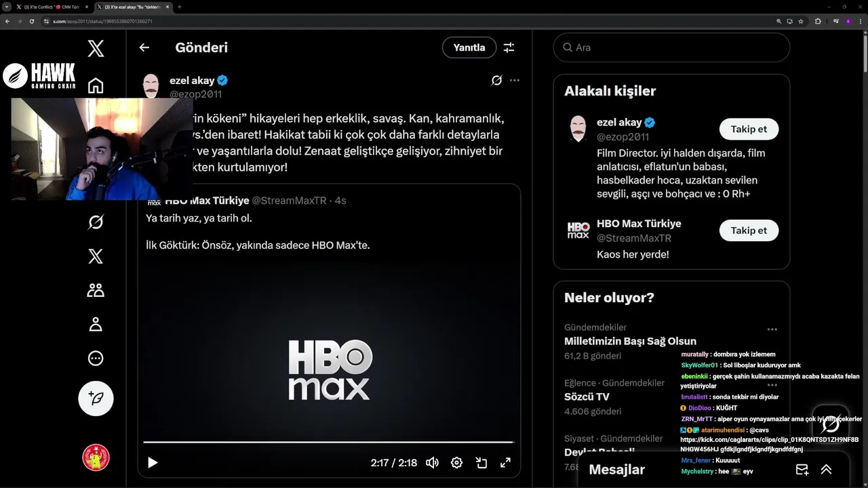
Task: Click the browser back arrow
Action: coord(7,21)
